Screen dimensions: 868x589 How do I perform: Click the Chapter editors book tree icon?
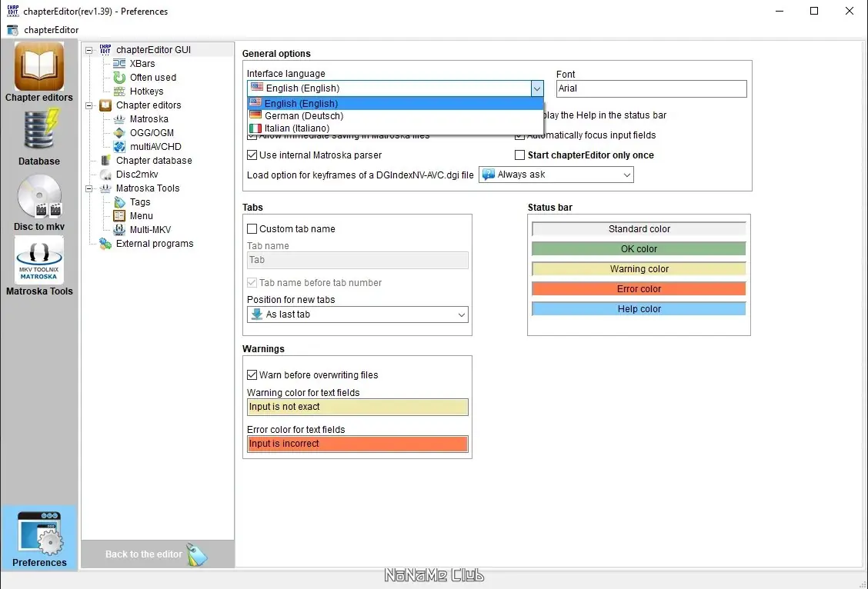[x=105, y=105]
